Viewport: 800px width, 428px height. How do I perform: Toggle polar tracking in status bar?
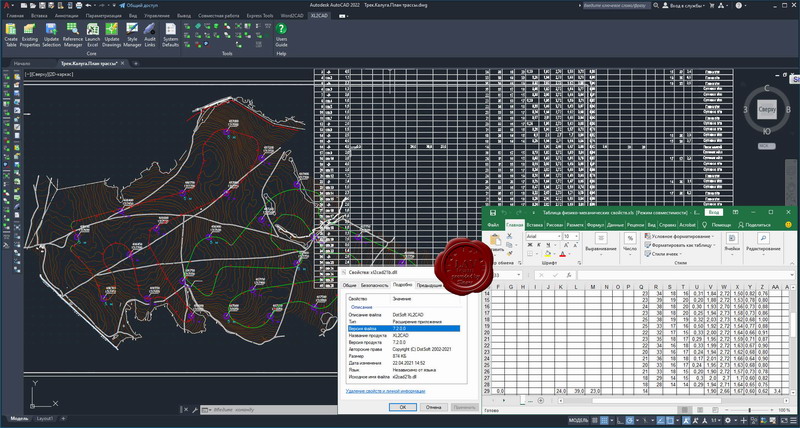631,420
